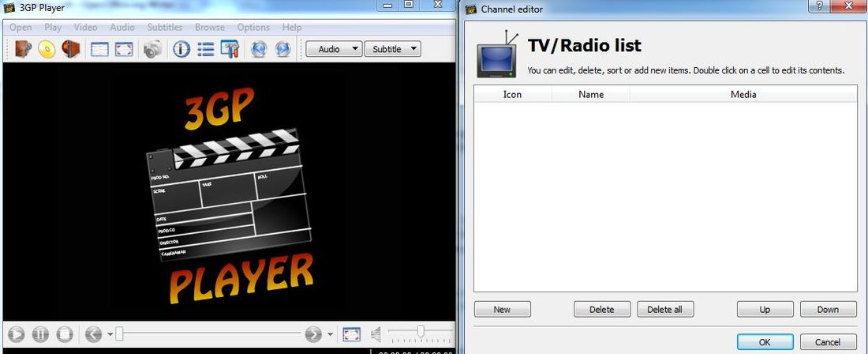Click the rewind arrow button
This screenshot has height=354, width=868.
pos(94,334)
